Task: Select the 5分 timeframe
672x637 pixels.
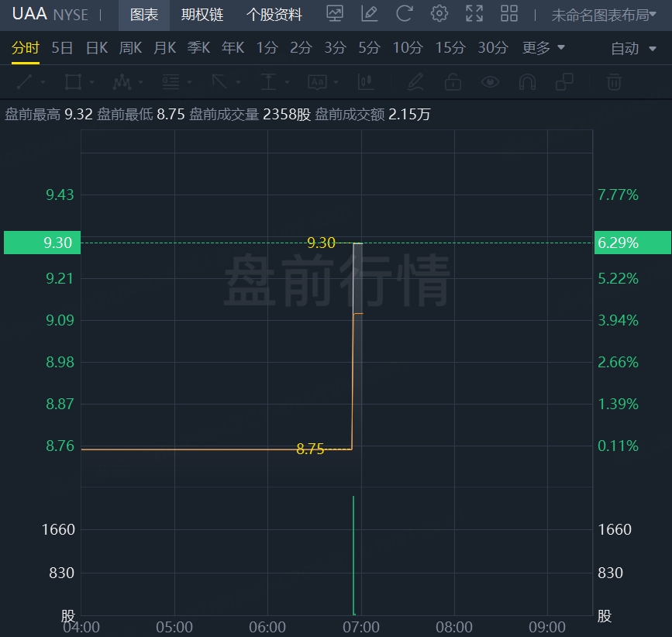Action: [370, 47]
